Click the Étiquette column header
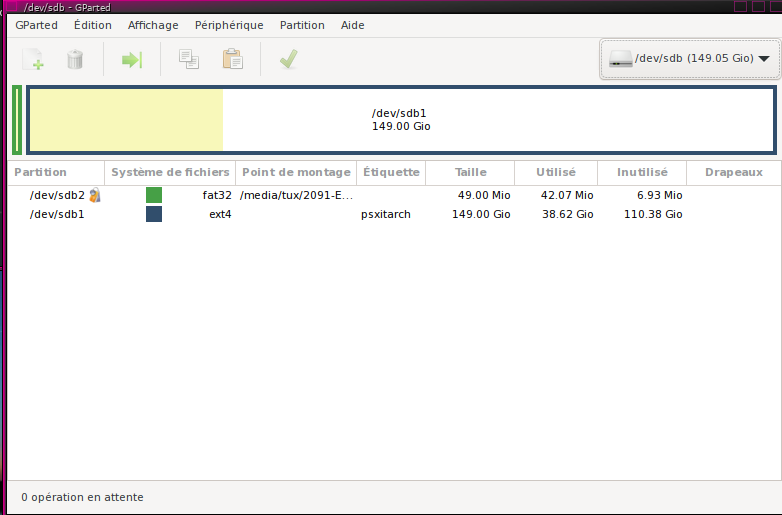 point(391,172)
